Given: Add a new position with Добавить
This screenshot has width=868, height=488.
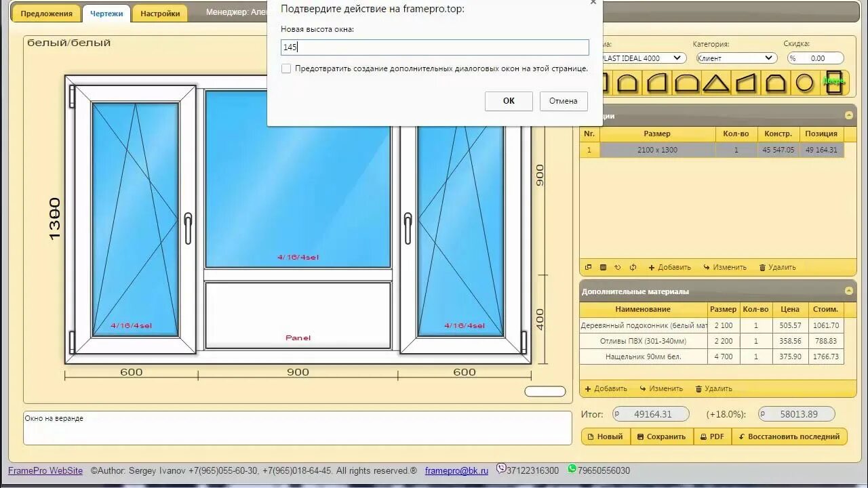Looking at the screenshot, I should (669, 267).
